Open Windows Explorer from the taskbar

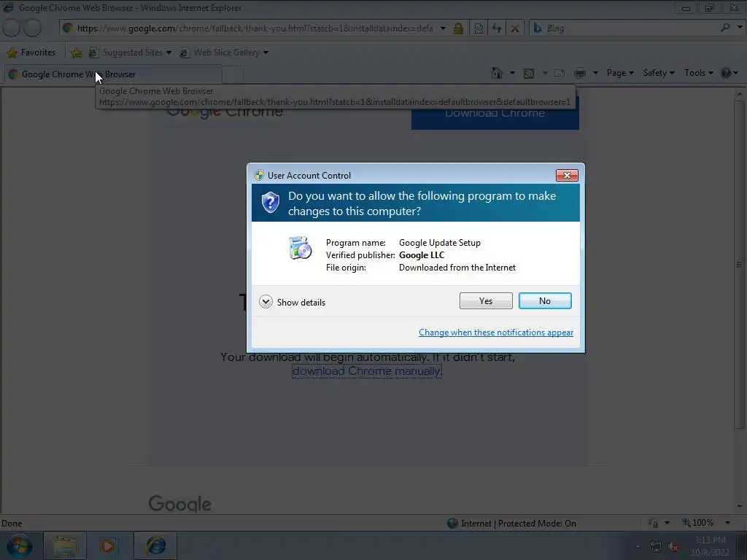coord(65,545)
